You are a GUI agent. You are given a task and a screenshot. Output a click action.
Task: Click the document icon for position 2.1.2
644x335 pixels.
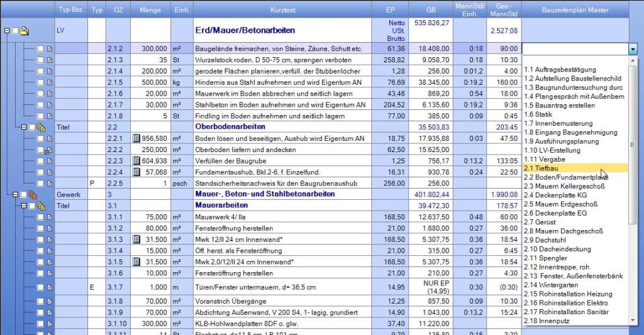coord(48,48)
